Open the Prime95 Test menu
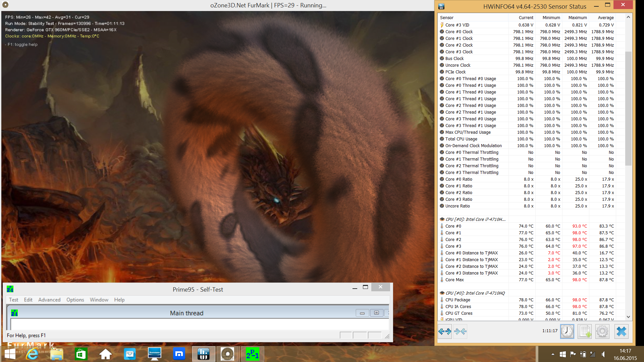This screenshot has height=362, width=644. 13,300
